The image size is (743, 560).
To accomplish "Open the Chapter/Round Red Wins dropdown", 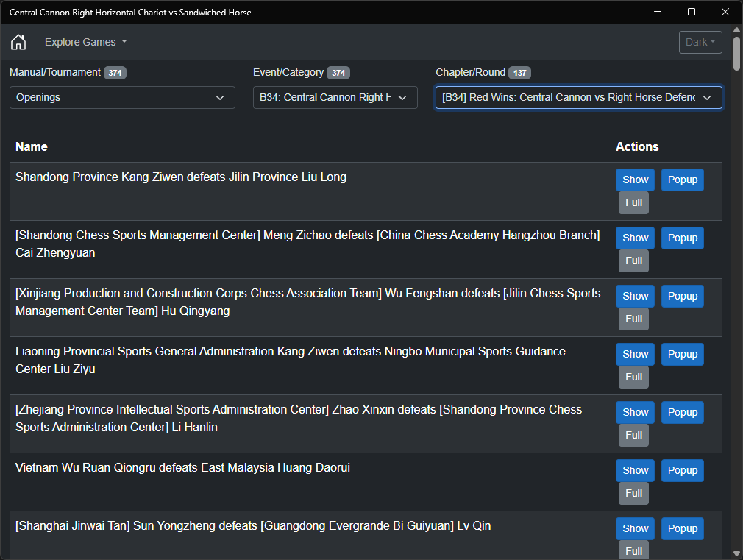I will pos(578,97).
